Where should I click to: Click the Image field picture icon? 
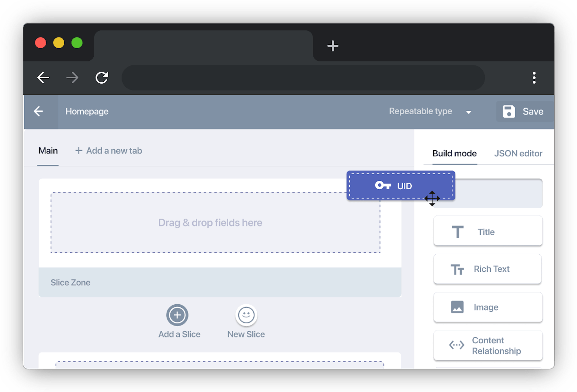point(457,307)
